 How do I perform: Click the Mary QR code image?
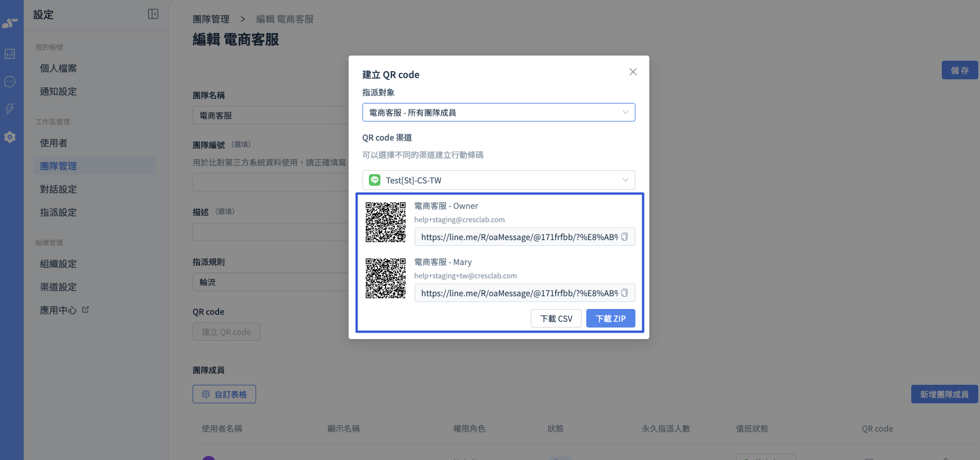[386, 278]
